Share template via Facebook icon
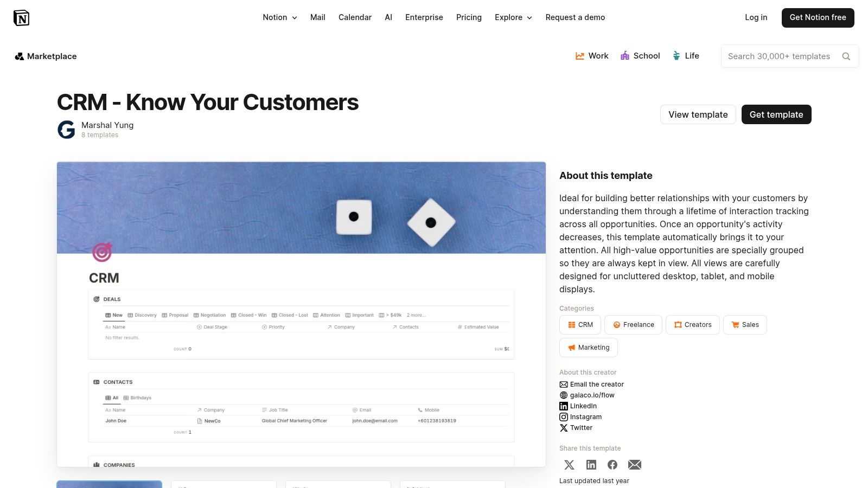The image size is (868, 488). point(612,465)
